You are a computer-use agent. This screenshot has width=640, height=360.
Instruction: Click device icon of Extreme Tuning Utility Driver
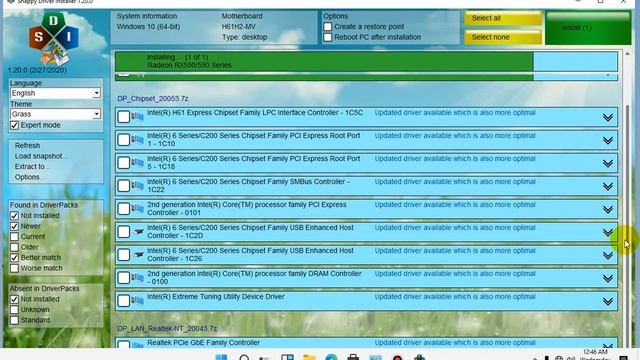pos(137,301)
